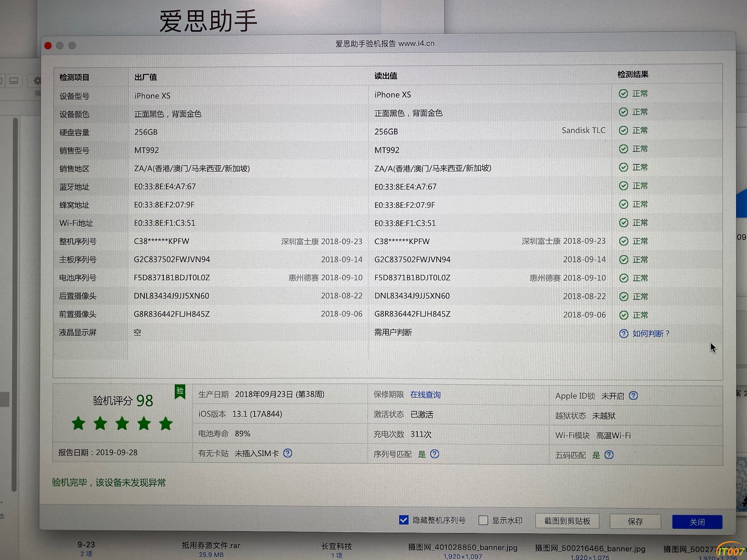The width and height of the screenshot is (747, 560).
Task: Click the help icon beside Apple ID锁
Action: tap(634, 396)
